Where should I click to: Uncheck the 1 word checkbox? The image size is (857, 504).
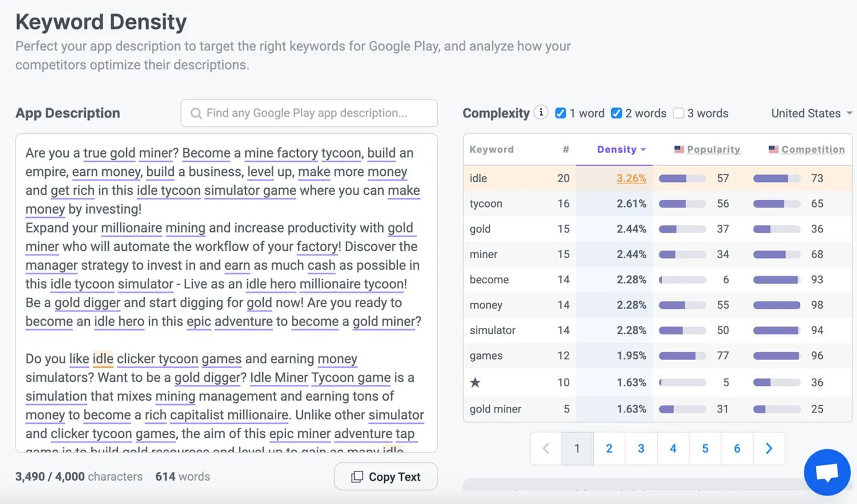560,113
